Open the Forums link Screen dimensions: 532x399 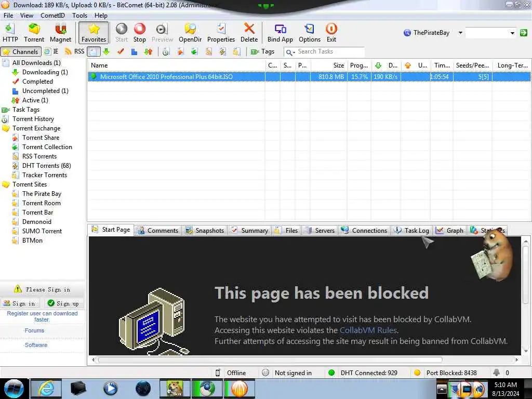click(x=34, y=330)
